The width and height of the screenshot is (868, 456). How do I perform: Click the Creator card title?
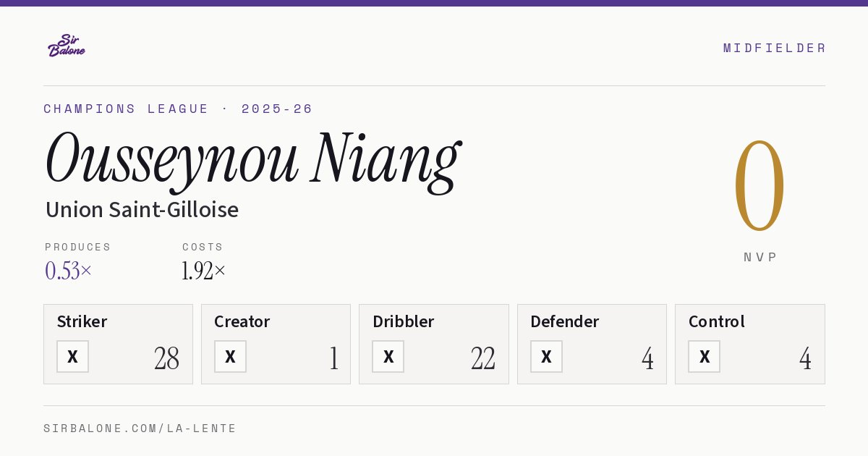[242, 321]
